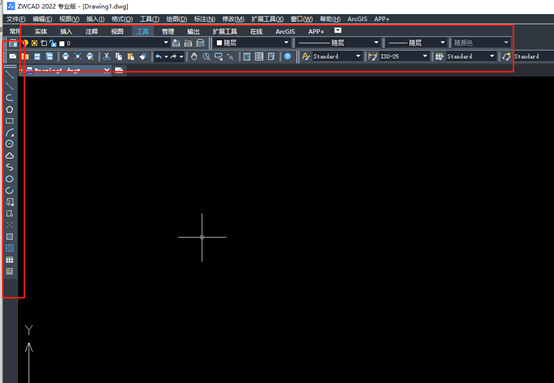Open the plot style ByColor dropdown
The height and width of the screenshot is (383, 554).
point(506,43)
